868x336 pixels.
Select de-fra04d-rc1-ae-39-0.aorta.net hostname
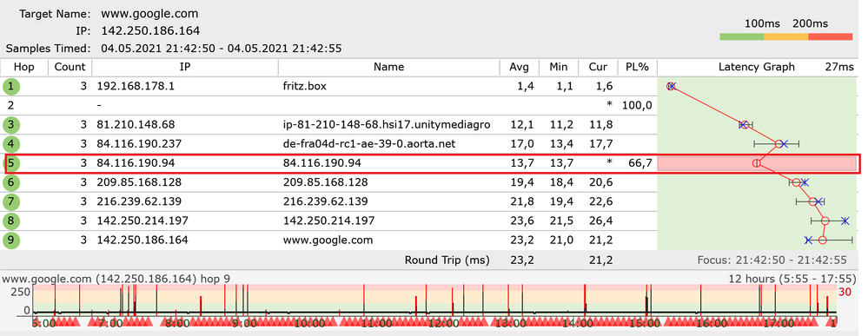tap(369, 144)
